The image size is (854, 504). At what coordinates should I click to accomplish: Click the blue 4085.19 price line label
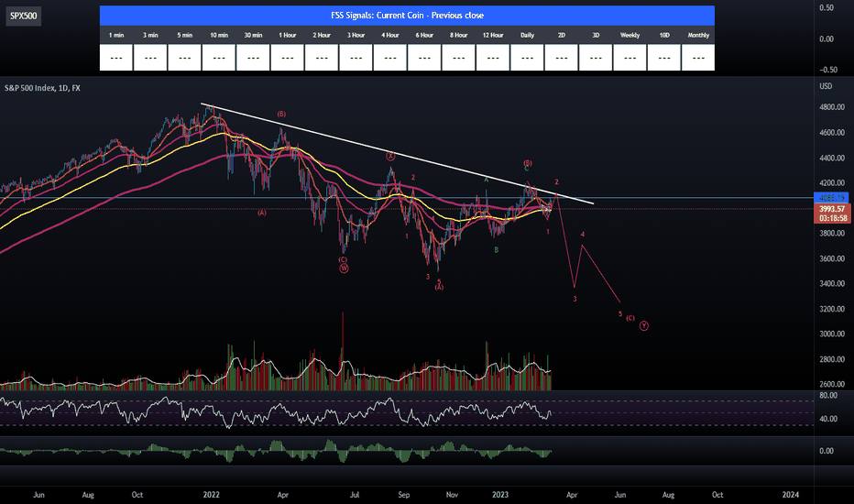831,198
